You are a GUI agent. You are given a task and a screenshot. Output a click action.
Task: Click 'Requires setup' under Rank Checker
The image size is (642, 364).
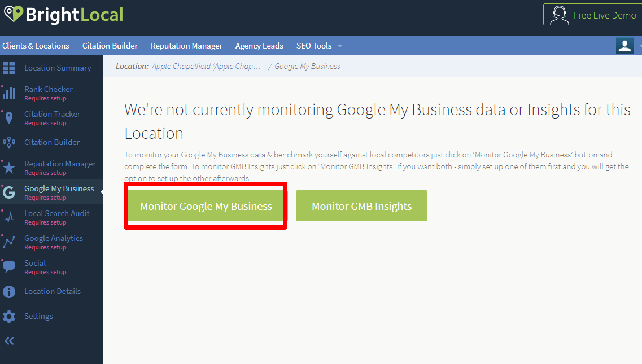point(45,98)
